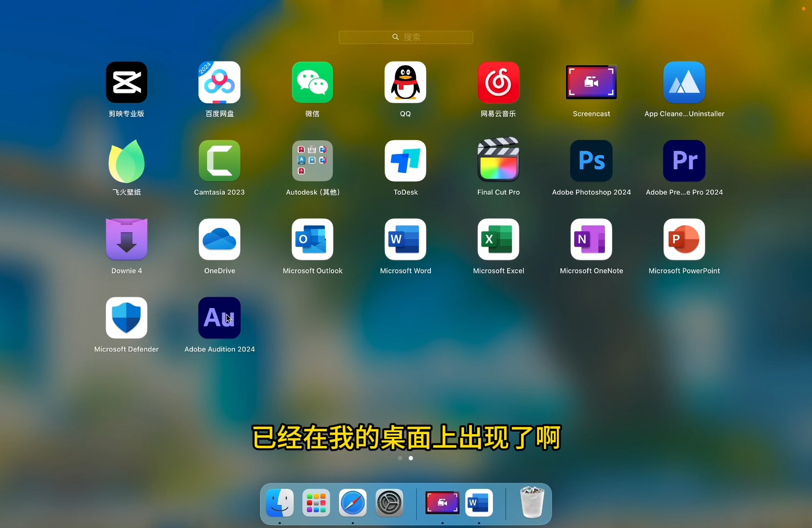Open Safari from the Dock

point(353,503)
